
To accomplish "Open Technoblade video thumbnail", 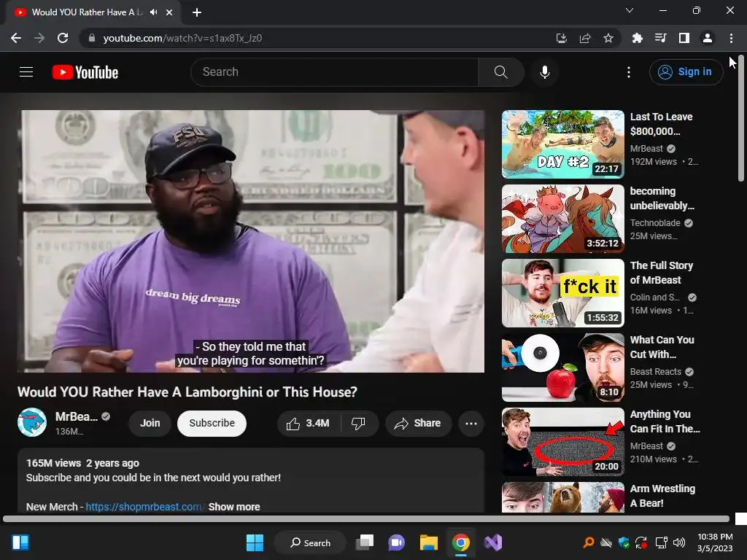I will point(563,219).
